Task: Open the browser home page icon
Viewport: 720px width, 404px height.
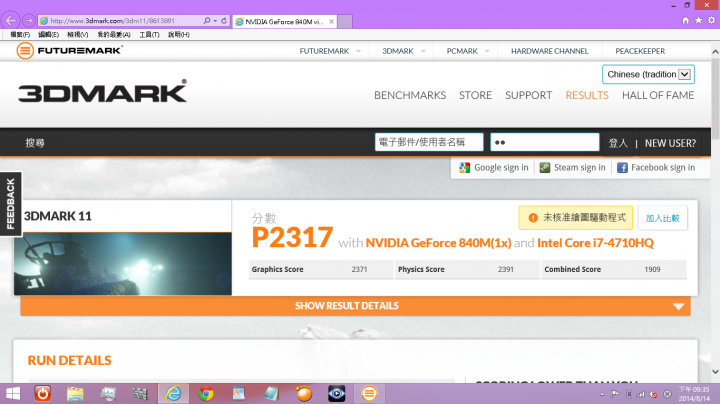Action: (x=686, y=20)
